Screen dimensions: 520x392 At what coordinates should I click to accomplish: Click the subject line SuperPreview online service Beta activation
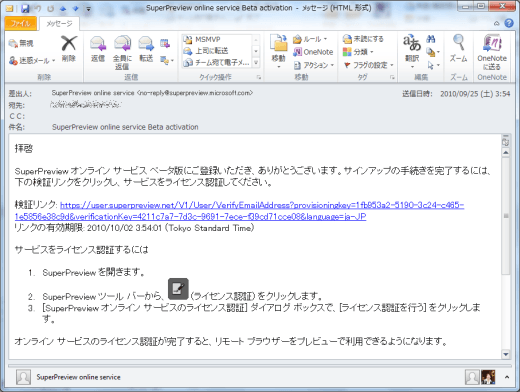(x=125, y=127)
